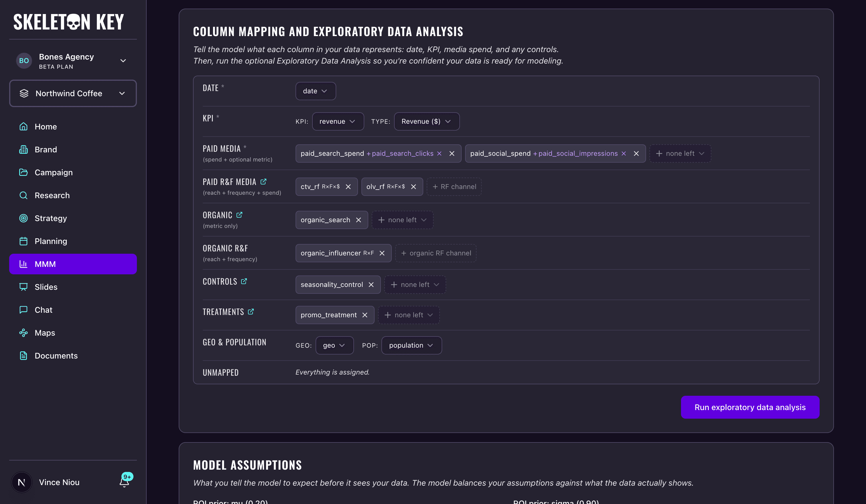866x504 pixels.
Task: Go to Maps
Action: pos(73,332)
